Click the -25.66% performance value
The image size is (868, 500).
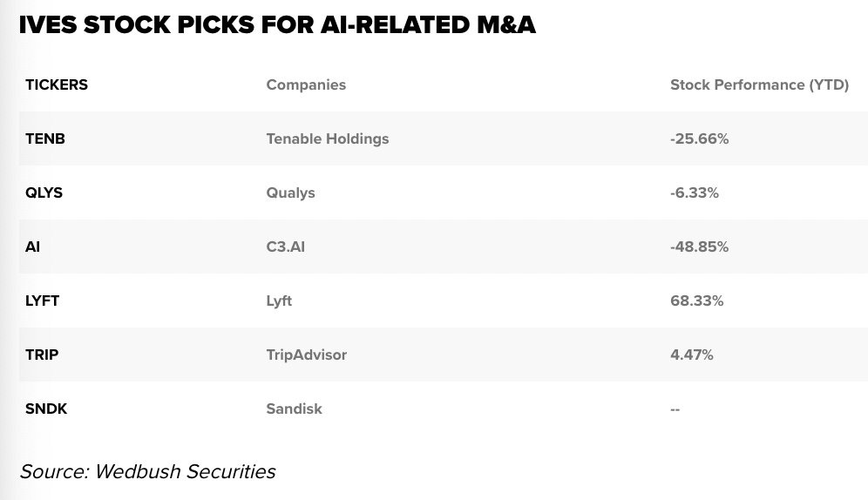[699, 139]
